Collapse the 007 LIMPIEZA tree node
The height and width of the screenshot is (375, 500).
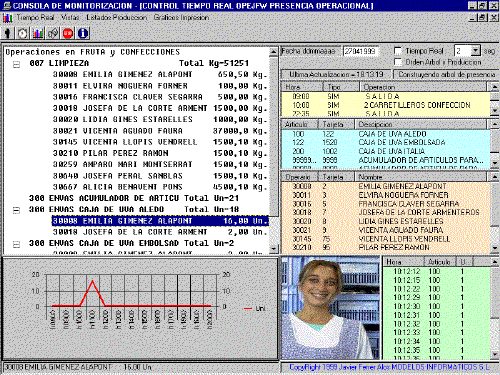pos(16,64)
